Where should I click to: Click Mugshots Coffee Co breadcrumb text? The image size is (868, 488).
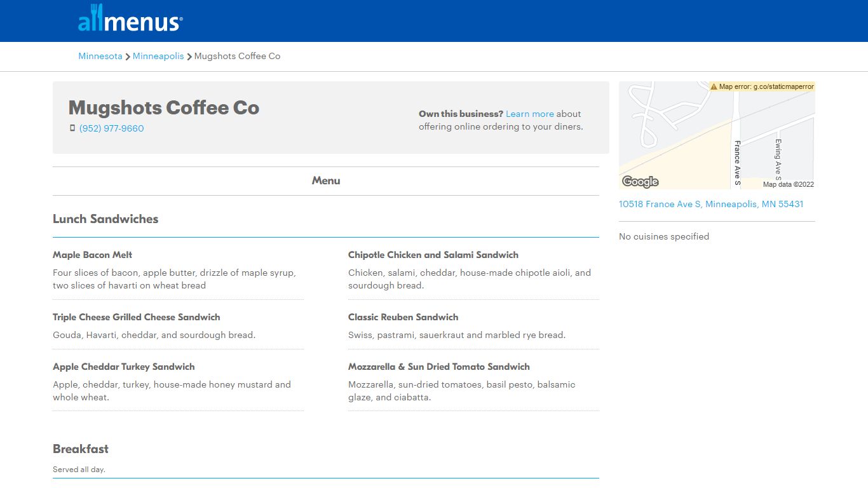coord(237,56)
